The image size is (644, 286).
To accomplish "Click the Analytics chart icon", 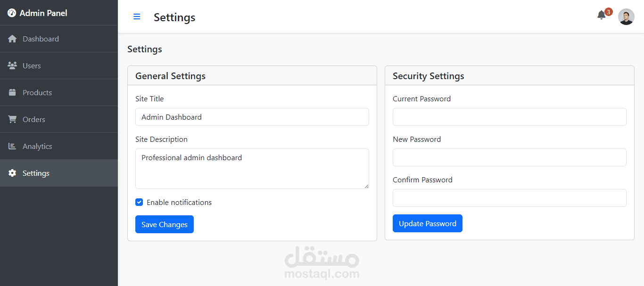I will point(12,146).
